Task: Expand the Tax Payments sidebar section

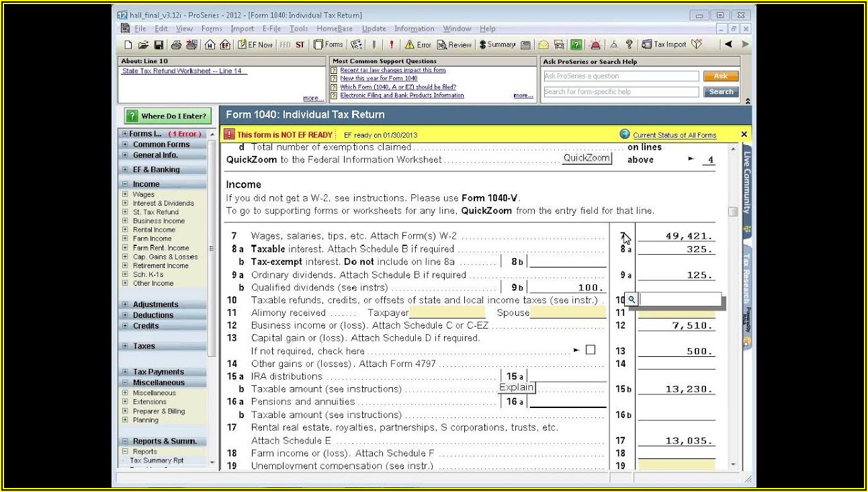Action: coord(125,372)
